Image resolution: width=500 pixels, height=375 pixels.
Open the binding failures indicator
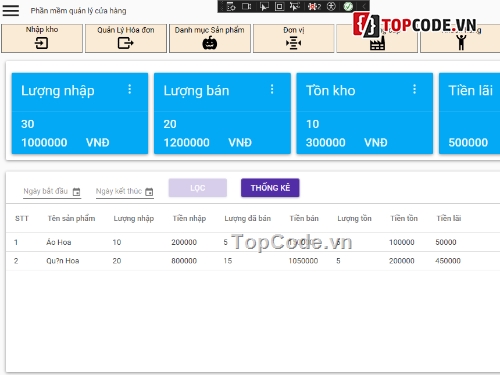click(x=314, y=6)
